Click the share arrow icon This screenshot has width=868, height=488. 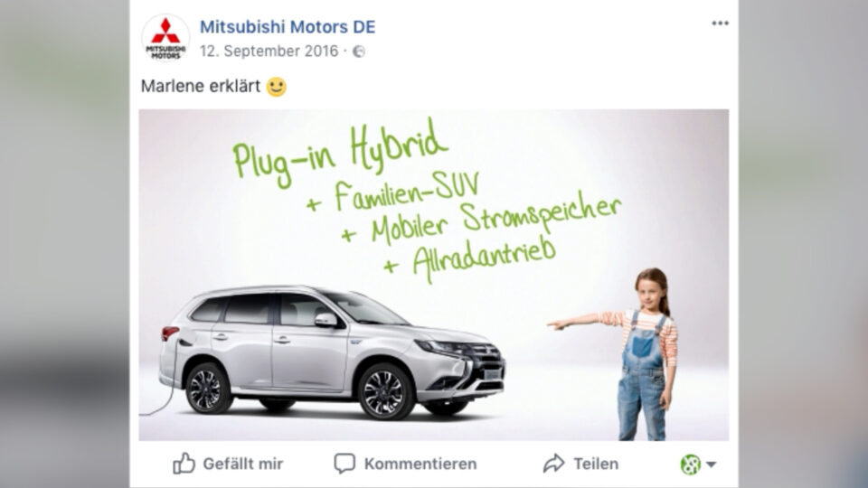tap(553, 464)
